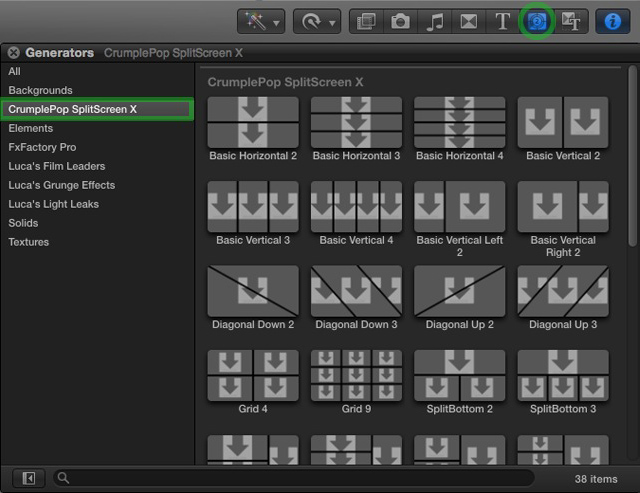Close the Generators browser panel

pyautogui.click(x=13, y=53)
